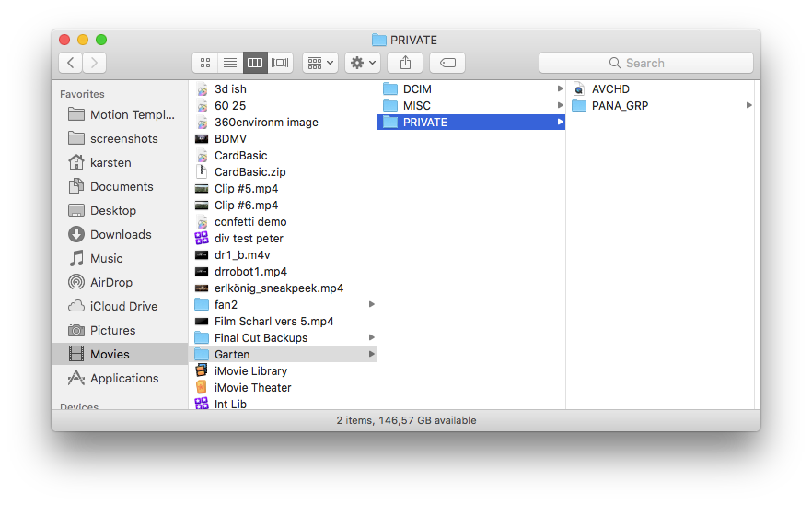Select the div test peter library icon
Screen dimensions: 812x505
point(202,238)
